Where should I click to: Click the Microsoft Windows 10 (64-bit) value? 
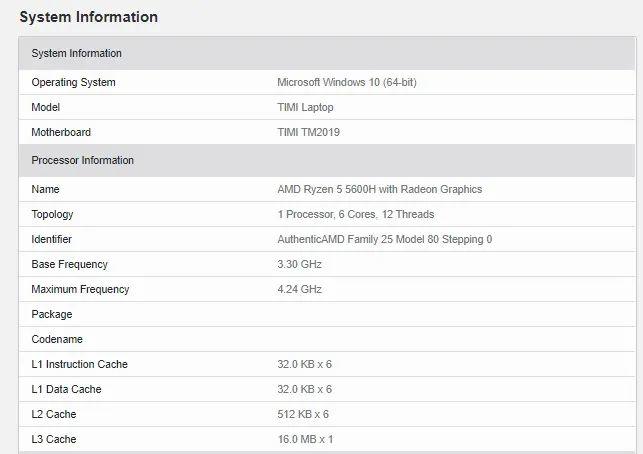pos(347,82)
